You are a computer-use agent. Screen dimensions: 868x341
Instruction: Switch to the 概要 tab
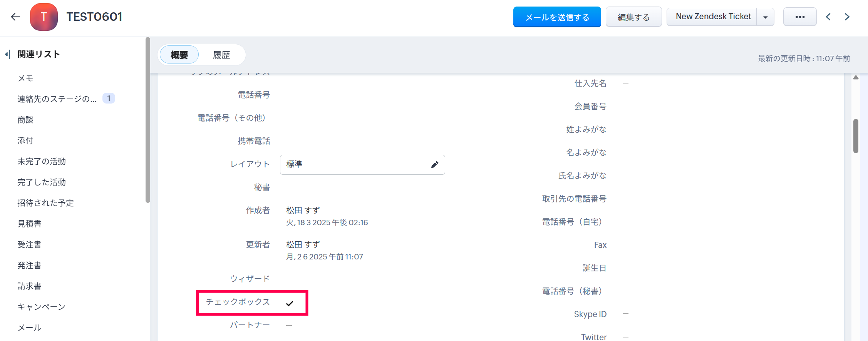tap(179, 55)
